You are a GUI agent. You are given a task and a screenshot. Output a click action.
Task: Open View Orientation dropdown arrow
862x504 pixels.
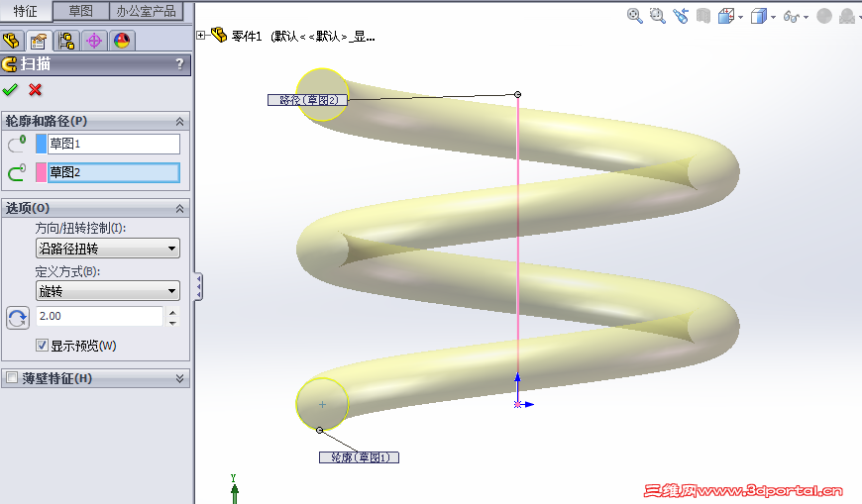tap(740, 18)
